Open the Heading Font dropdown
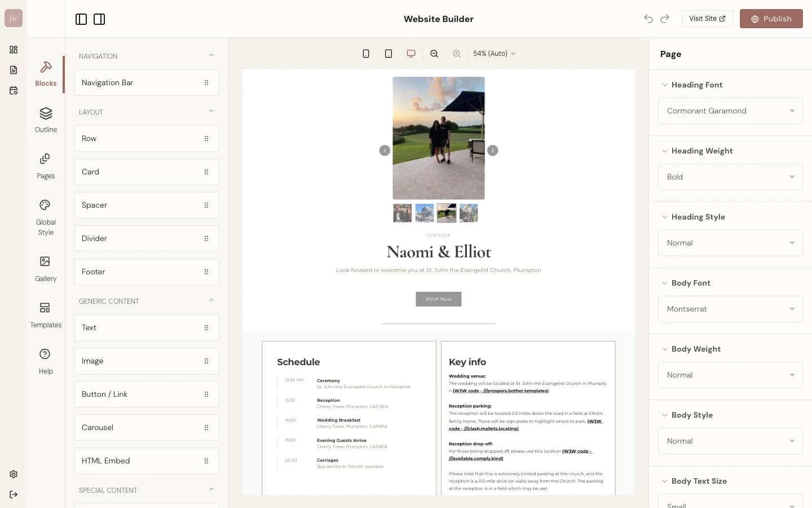The image size is (812, 508). (x=730, y=111)
